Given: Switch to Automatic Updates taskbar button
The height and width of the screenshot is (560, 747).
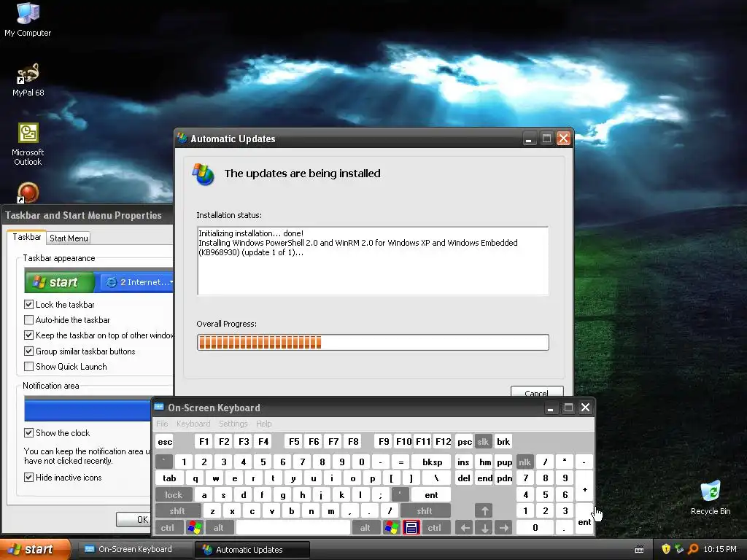Looking at the screenshot, I should (252, 550).
